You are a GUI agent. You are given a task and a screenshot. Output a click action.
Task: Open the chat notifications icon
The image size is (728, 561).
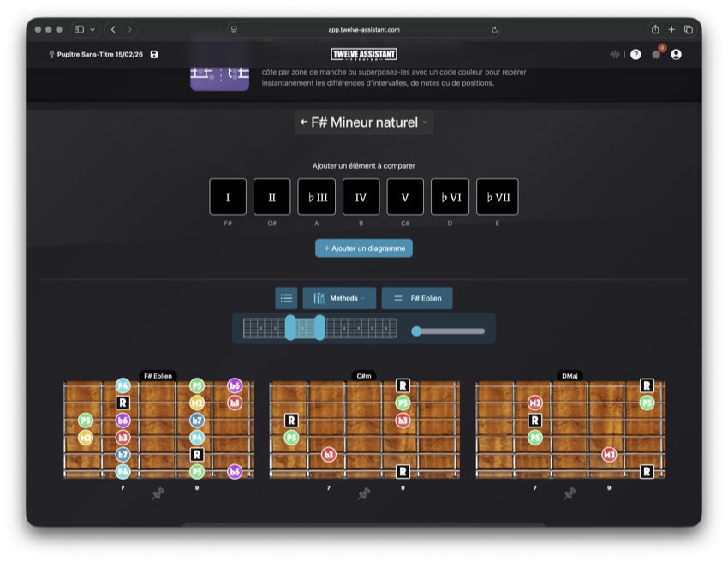656,55
